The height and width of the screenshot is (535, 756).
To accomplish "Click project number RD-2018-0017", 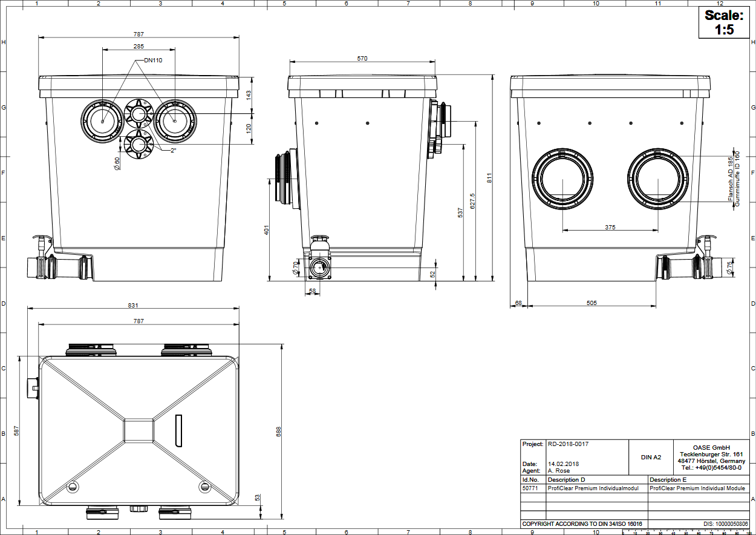I will tap(568, 444).
